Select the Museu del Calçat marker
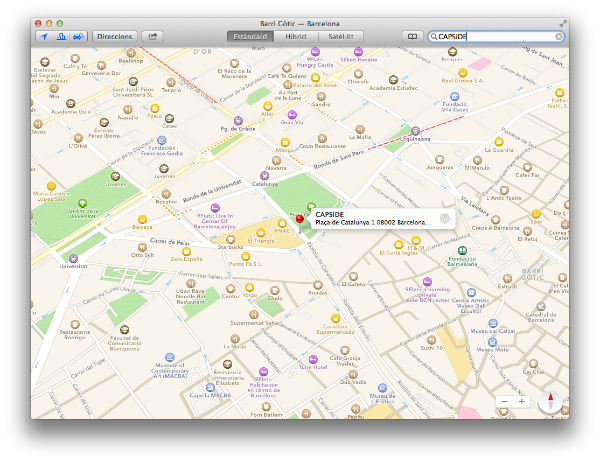This screenshot has width=600, height=462. tap(493, 323)
